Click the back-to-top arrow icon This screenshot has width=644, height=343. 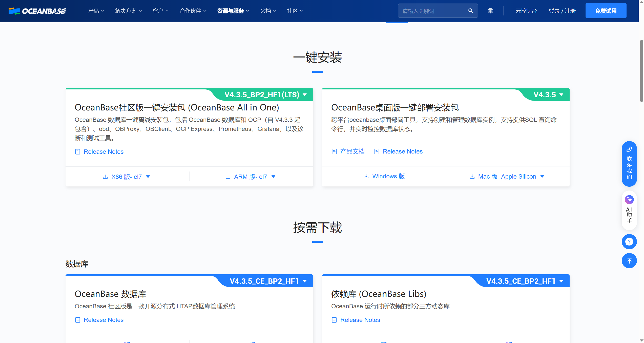(x=629, y=261)
